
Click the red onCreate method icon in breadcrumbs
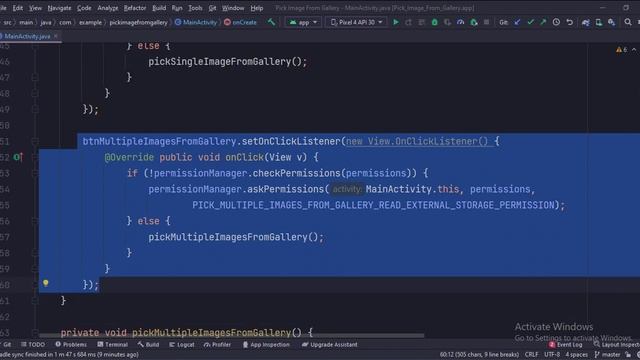(x=227, y=22)
